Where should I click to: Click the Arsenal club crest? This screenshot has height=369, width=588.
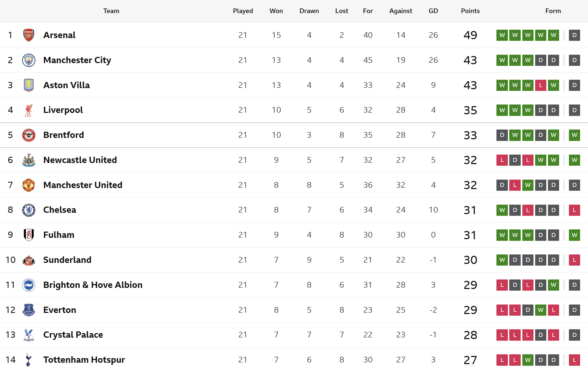[x=29, y=35]
